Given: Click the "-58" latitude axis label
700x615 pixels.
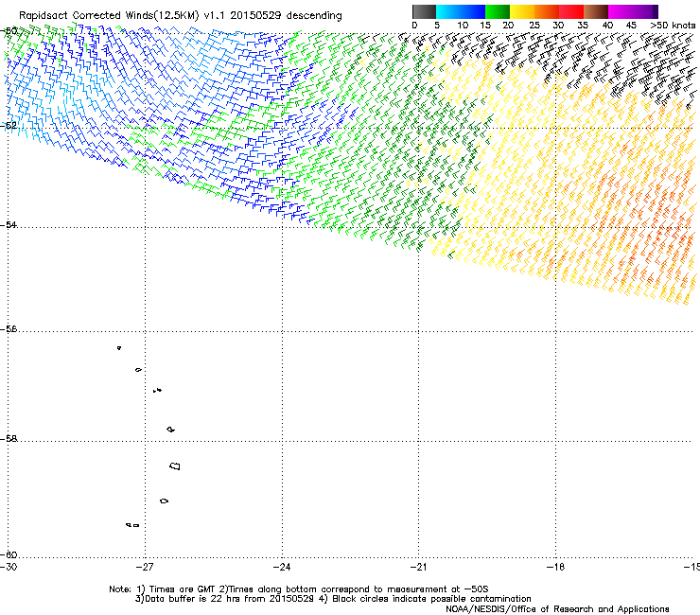Looking at the screenshot, I should click(x=9, y=439).
